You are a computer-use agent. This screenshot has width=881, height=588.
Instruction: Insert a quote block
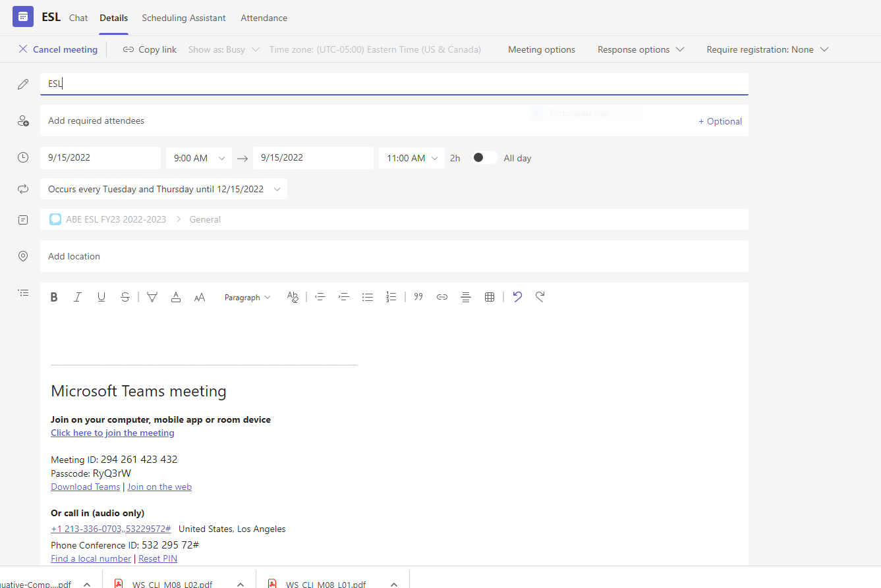(x=418, y=298)
